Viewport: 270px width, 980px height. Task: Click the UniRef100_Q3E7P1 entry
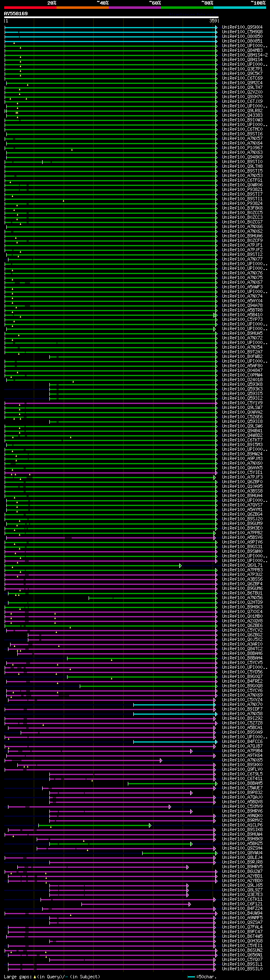(242, 69)
